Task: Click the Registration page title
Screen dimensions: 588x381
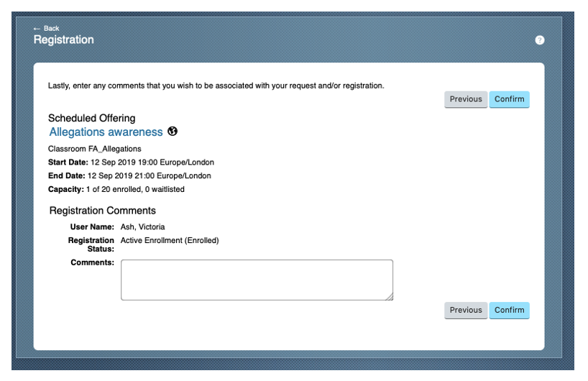Action: pyautogui.click(x=64, y=40)
